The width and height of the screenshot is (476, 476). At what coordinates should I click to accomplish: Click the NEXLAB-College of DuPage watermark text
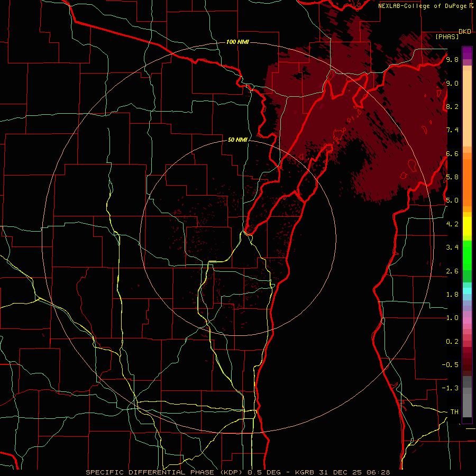[423, 6]
